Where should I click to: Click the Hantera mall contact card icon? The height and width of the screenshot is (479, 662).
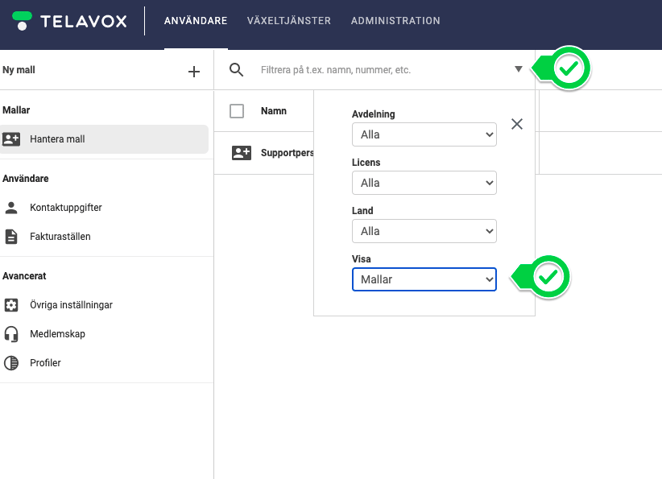click(12, 139)
